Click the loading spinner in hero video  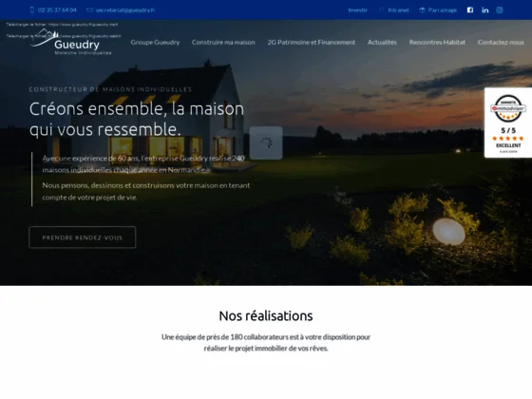[x=266, y=142]
